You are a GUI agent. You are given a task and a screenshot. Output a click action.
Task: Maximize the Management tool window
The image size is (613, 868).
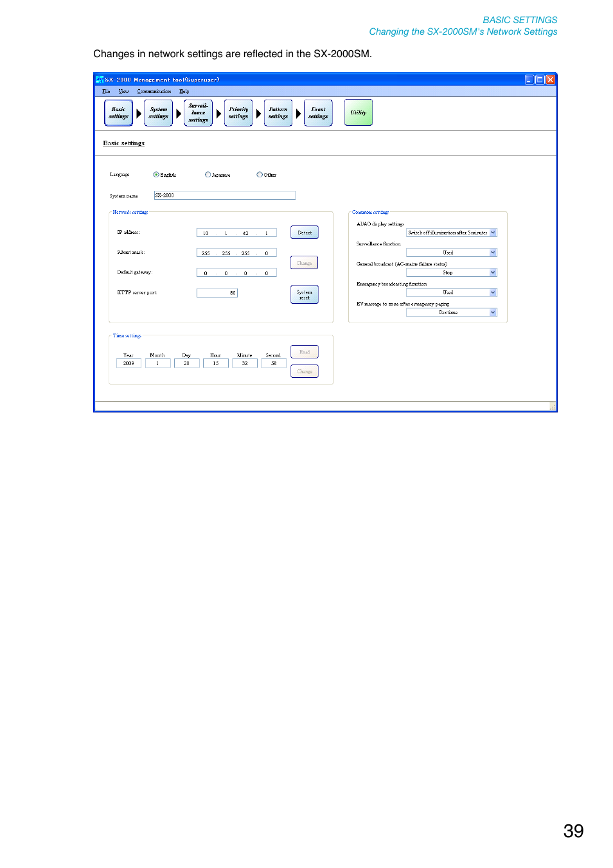(540, 80)
